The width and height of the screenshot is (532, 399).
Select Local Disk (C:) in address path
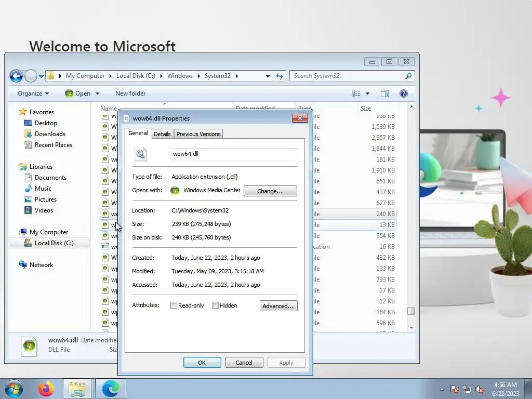[x=136, y=76]
